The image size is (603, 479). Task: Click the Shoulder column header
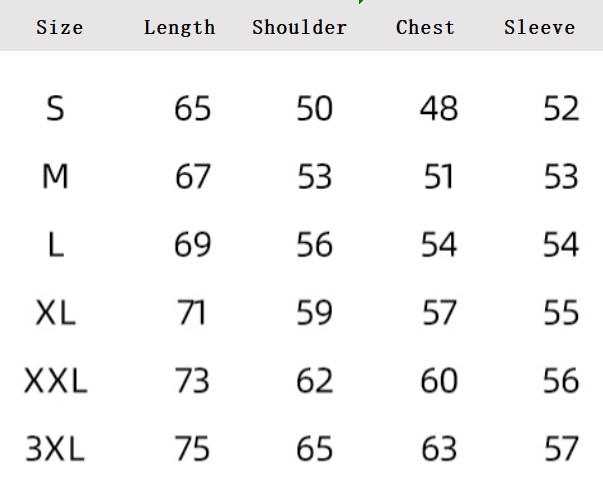300,27
